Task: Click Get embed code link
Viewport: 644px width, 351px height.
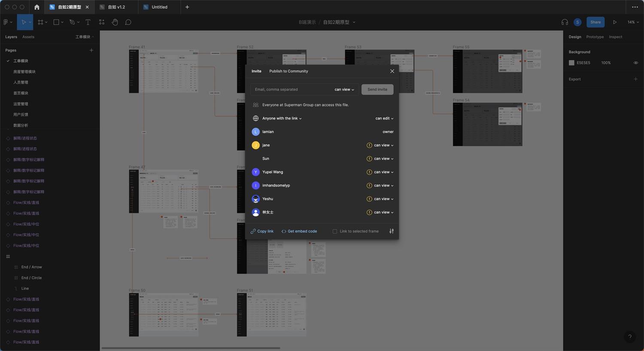Action: pyautogui.click(x=299, y=231)
